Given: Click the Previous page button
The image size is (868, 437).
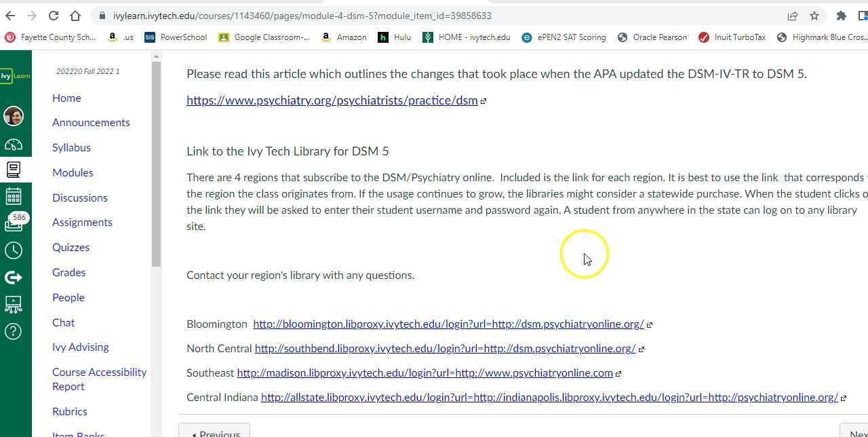Looking at the screenshot, I should coord(215,432).
